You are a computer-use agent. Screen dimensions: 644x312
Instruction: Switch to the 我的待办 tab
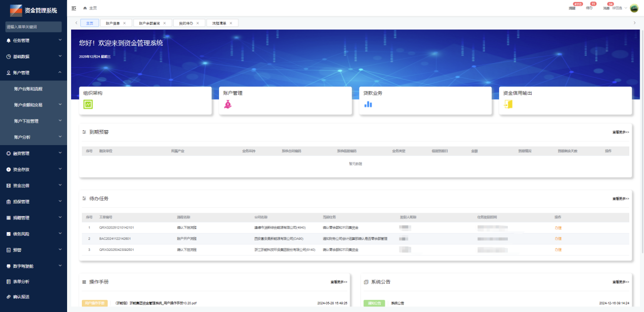point(186,23)
